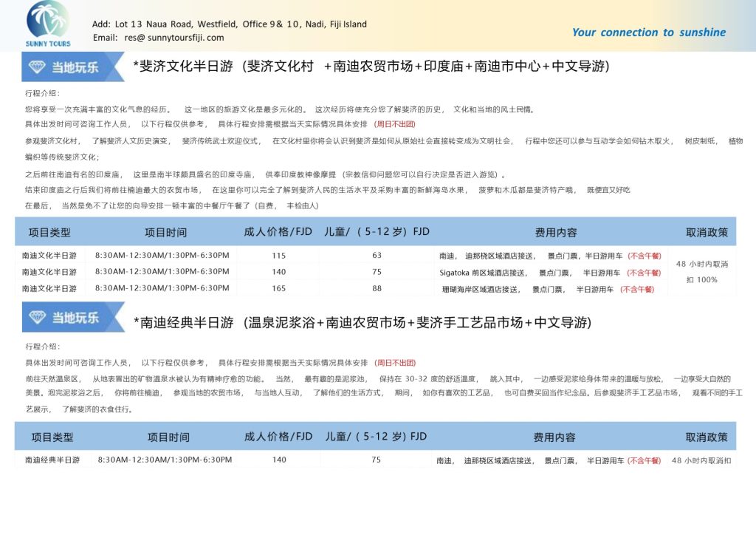Click the address line starting 'Add: Lot 13 Naua Road'
The image size is (756, 535).
[230, 24]
